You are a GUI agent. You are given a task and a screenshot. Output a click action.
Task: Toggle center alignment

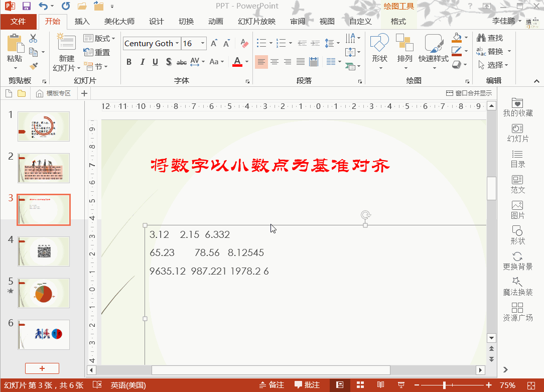click(x=275, y=62)
